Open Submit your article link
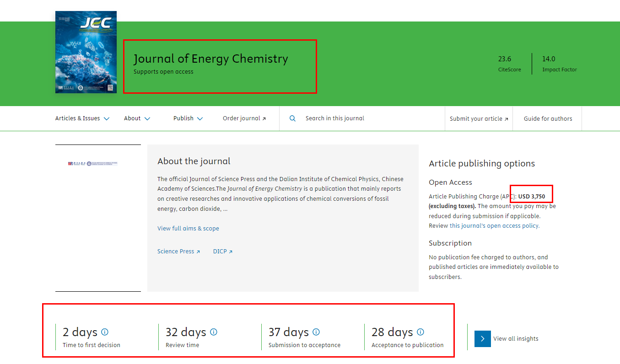The image size is (620, 364). [479, 119]
